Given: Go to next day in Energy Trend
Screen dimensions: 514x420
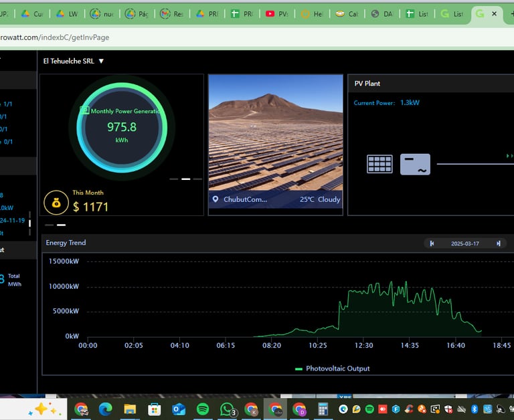Looking at the screenshot, I should (498, 243).
